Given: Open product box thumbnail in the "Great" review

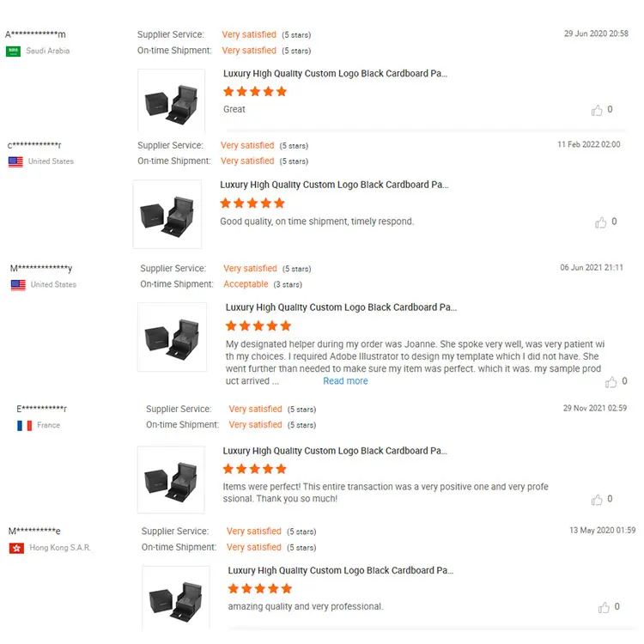Looking at the screenshot, I should click(172, 101).
